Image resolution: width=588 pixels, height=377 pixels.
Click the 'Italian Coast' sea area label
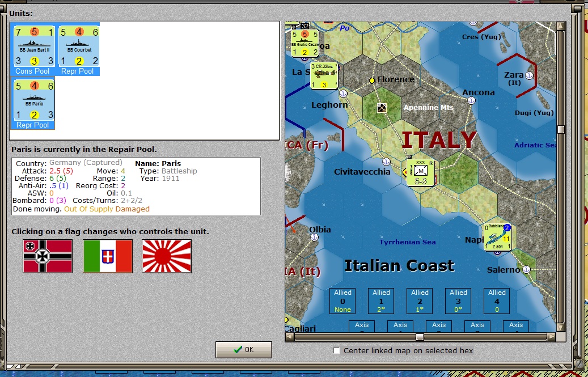tap(399, 266)
